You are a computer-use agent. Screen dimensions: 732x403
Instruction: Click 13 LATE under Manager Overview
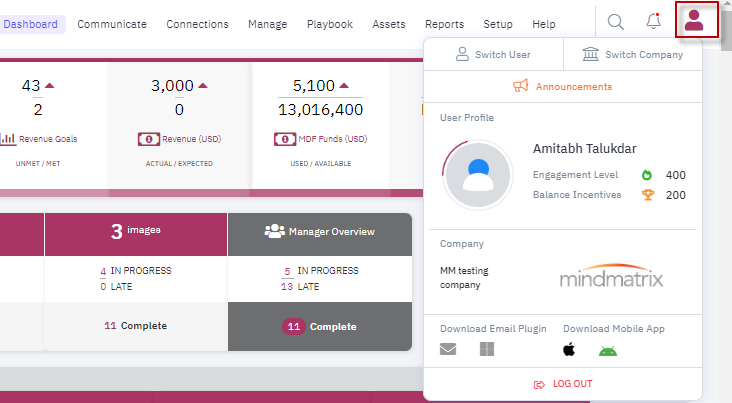(300, 287)
